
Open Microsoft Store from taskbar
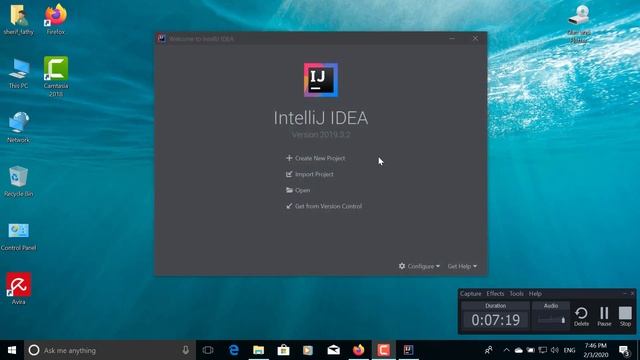click(x=283, y=350)
